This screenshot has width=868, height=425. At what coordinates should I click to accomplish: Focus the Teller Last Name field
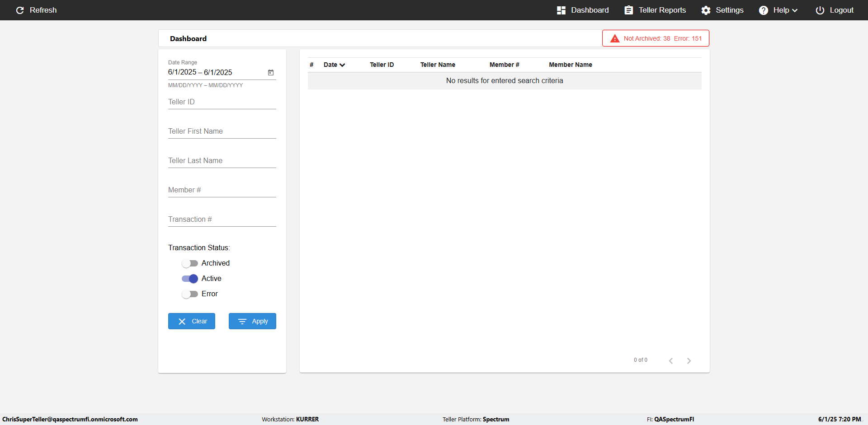[x=222, y=161]
